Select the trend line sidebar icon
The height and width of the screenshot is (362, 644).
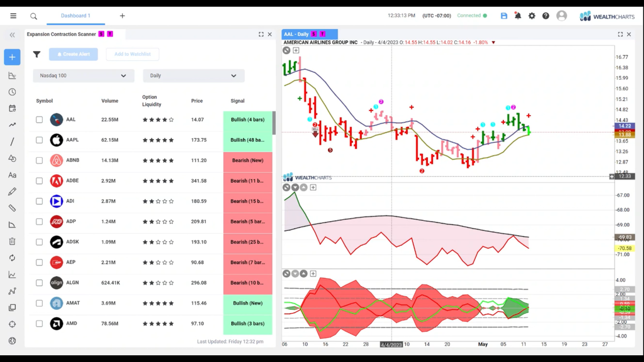(x=12, y=125)
